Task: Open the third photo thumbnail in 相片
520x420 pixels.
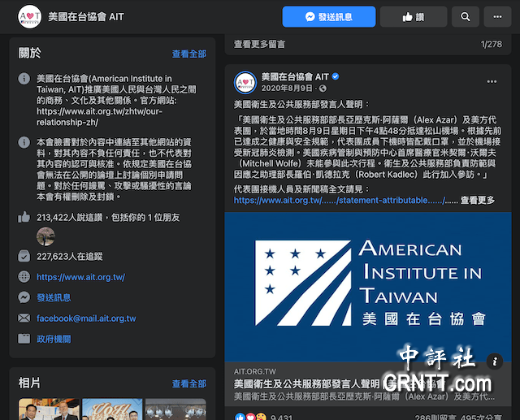Action: [175, 409]
